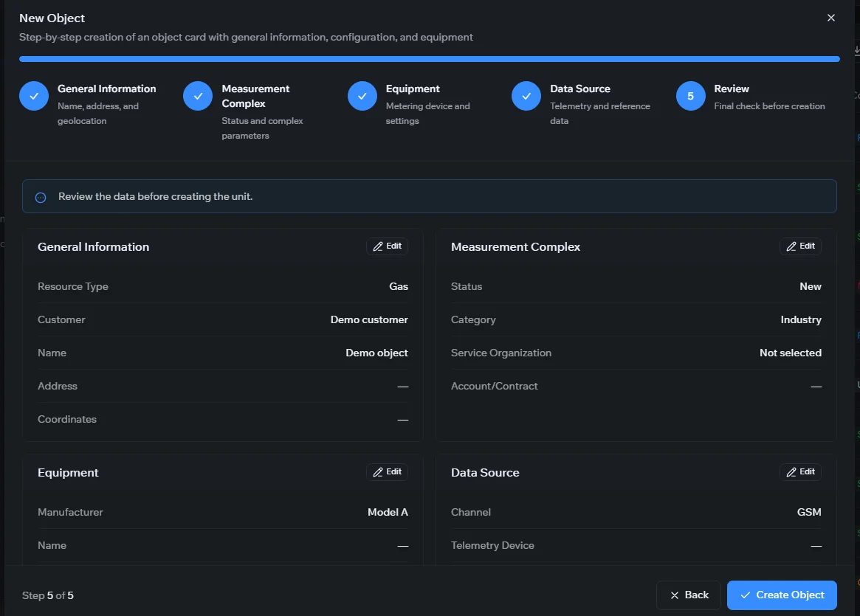Image resolution: width=860 pixels, height=616 pixels.
Task: Close the New Object dialog
Action: (831, 18)
